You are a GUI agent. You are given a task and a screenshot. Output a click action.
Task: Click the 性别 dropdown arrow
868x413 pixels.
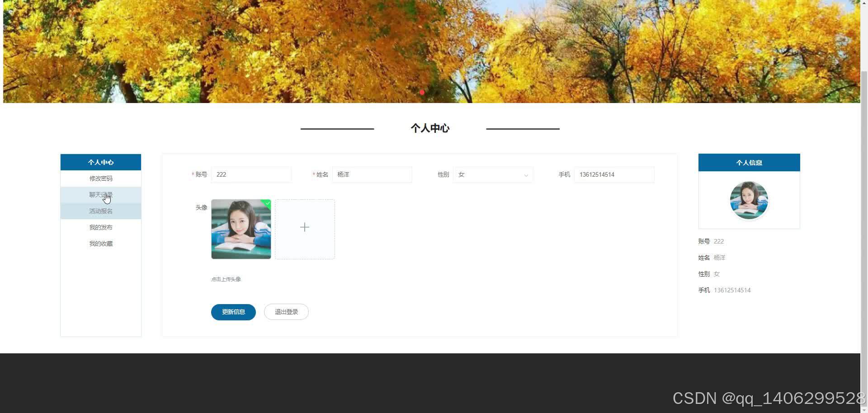pos(526,175)
